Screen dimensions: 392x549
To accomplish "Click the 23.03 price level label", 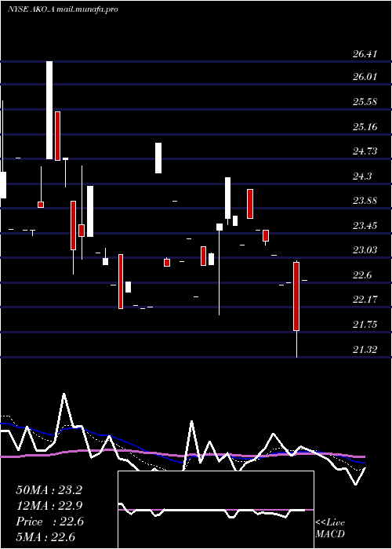I will click(x=365, y=250).
